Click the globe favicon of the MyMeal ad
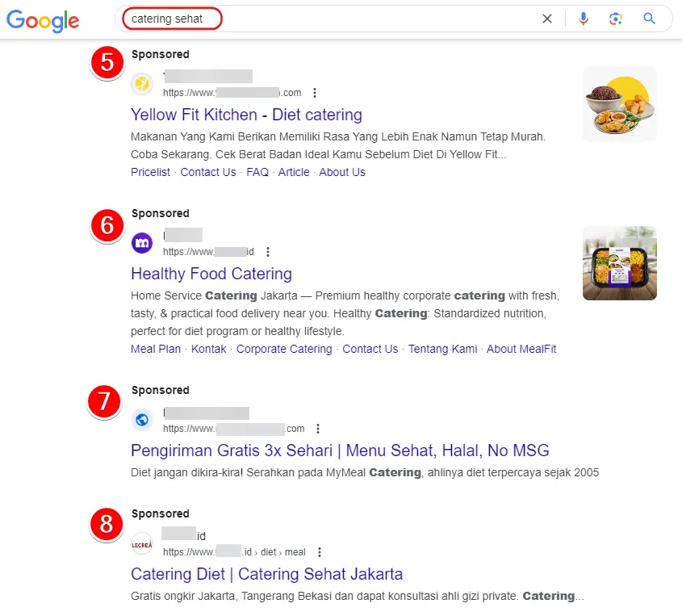Screen dimensions: 682x616 142,420
